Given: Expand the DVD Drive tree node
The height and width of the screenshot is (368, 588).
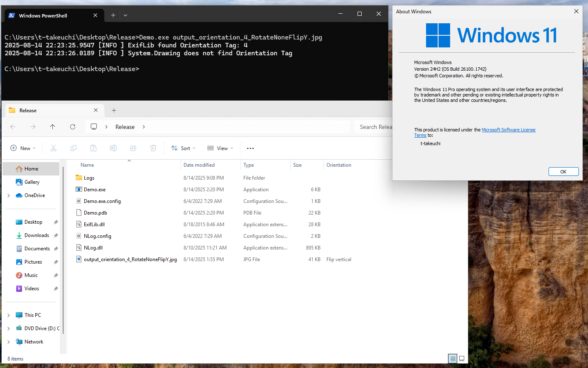Looking at the screenshot, I should pos(9,328).
